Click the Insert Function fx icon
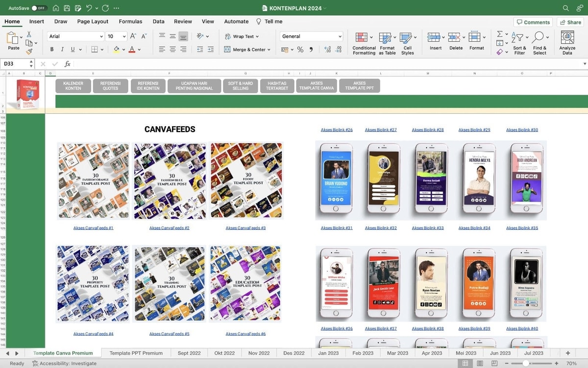The height and width of the screenshot is (368, 588). click(68, 64)
